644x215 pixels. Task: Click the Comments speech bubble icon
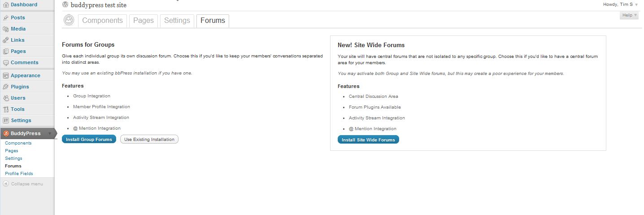pos(5,62)
